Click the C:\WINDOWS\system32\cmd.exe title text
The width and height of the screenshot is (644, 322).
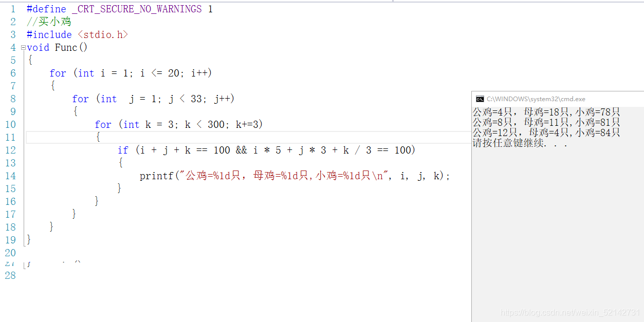pyautogui.click(x=536, y=99)
